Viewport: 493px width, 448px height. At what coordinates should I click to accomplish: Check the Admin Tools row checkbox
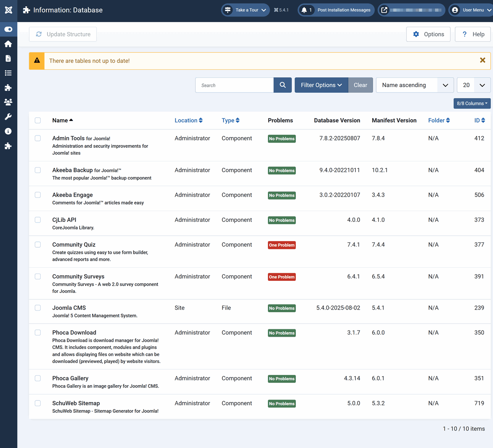(x=38, y=138)
